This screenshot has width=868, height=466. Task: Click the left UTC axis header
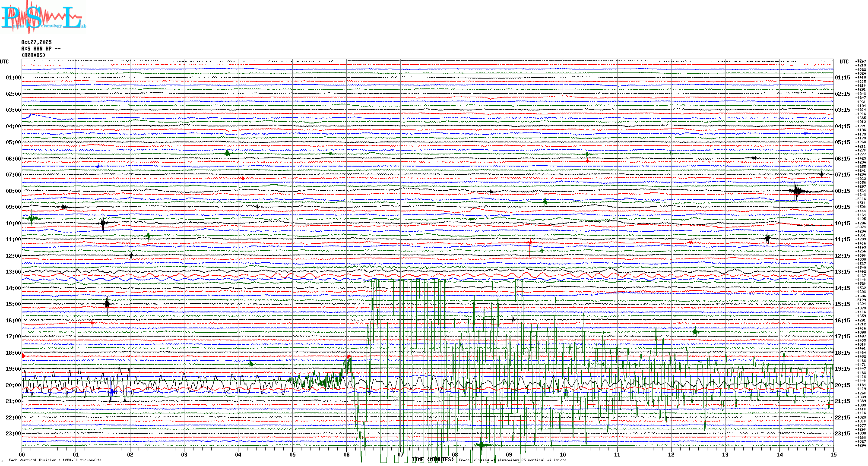4,62
